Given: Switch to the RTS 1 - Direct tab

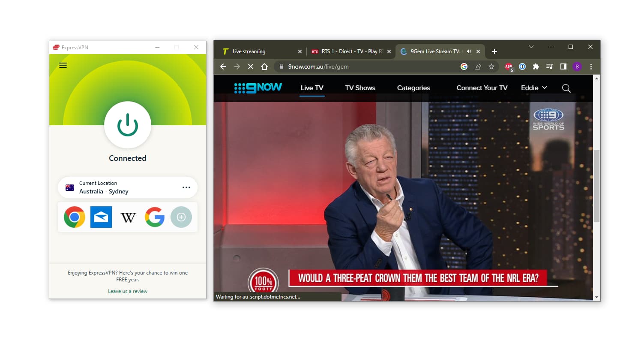Looking at the screenshot, I should tap(350, 51).
